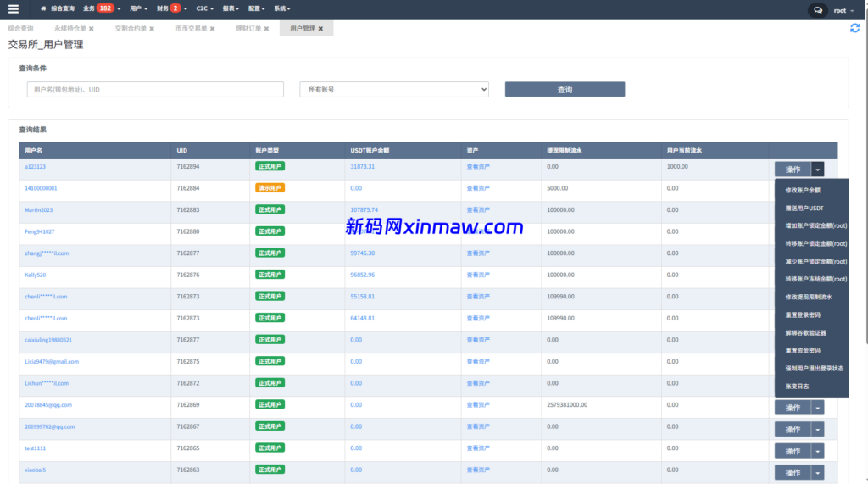Click the red 182 badge on 业务
Viewport: 868px width, 484px height.
pos(105,8)
